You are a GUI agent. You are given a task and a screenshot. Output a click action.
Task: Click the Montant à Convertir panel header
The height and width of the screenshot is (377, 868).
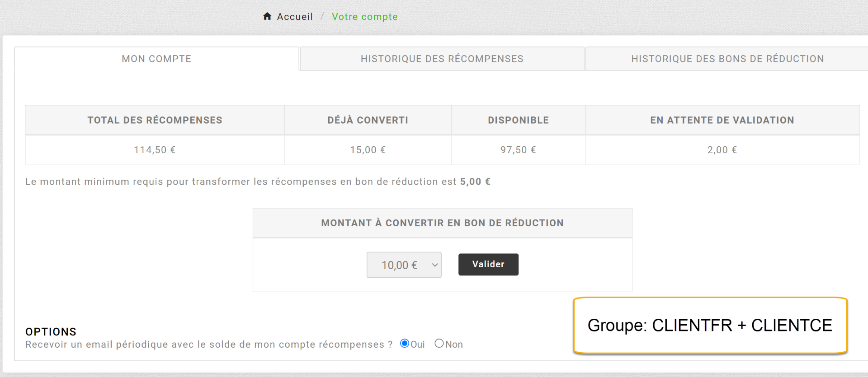[442, 223]
